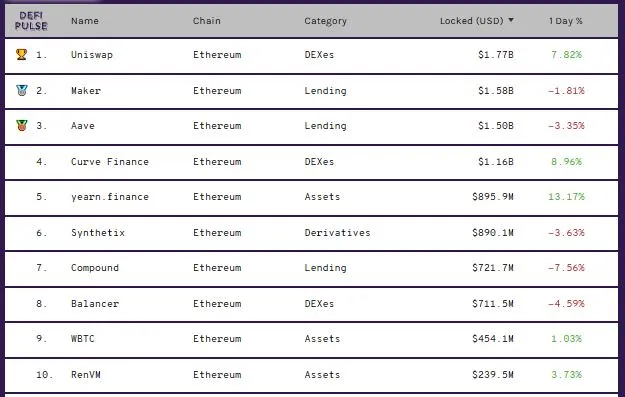625x397 pixels.
Task: Sort table by Name column header
Action: coord(85,21)
